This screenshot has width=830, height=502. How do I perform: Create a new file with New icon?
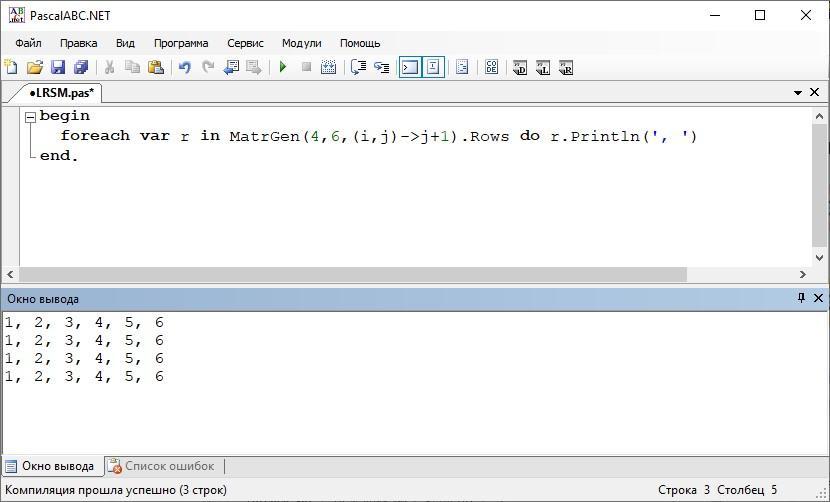tap(11, 67)
